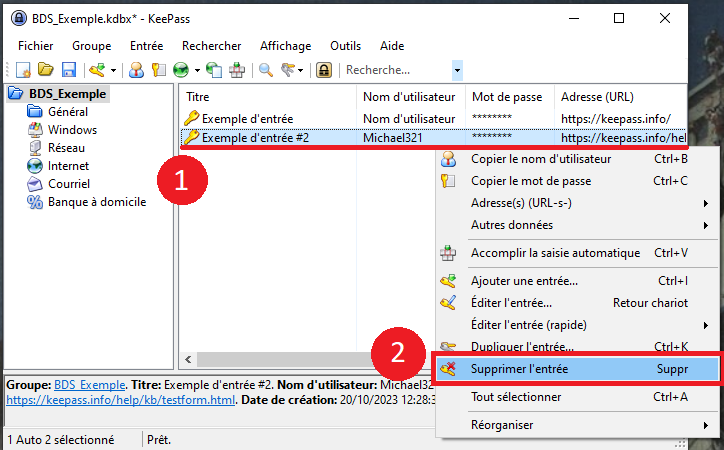Open the Outils menu

click(x=345, y=46)
